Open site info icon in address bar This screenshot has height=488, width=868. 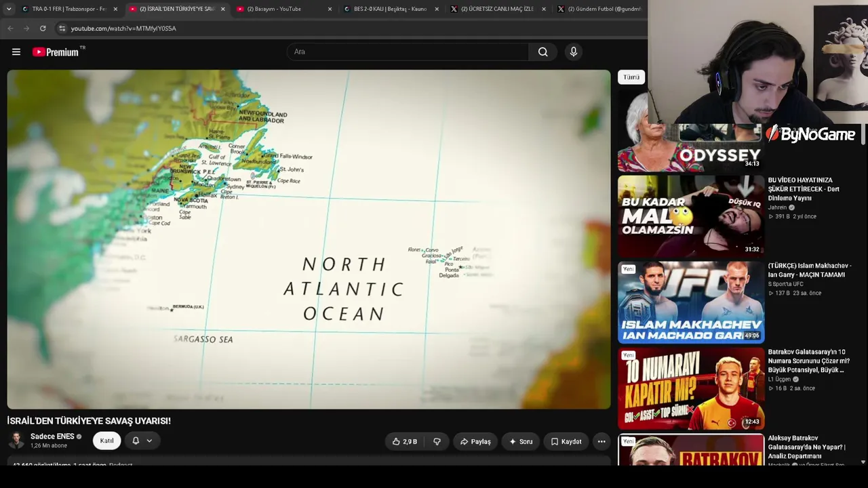point(62,28)
